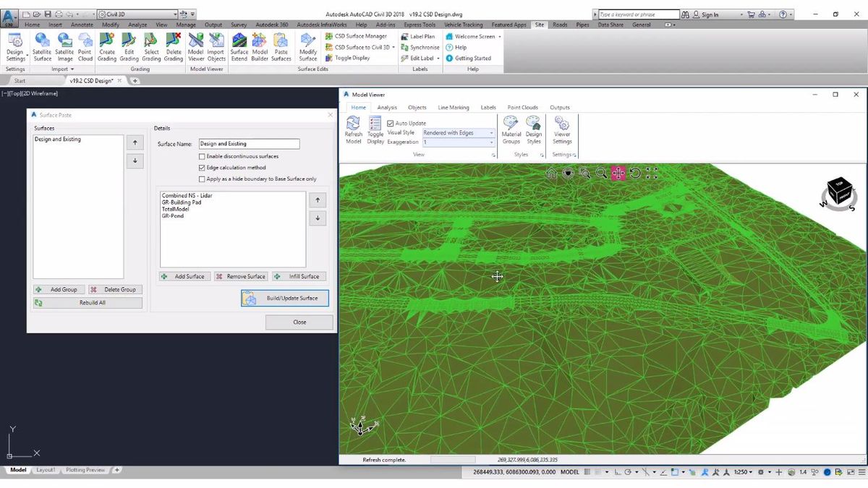Expand the CSD Surface to Civil 3D dropdown

click(393, 47)
